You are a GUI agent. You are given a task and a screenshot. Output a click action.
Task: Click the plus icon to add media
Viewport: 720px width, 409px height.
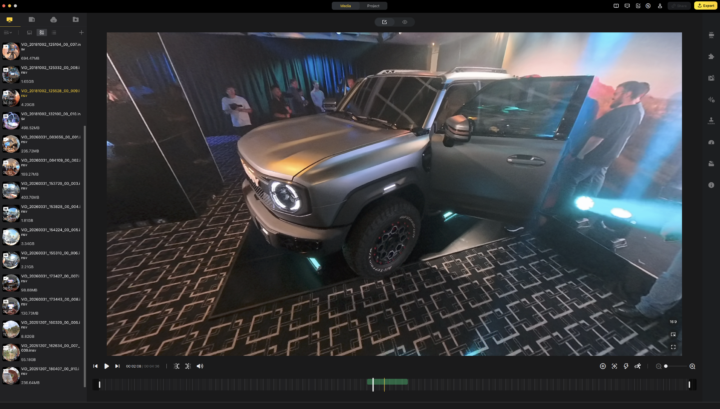81,33
